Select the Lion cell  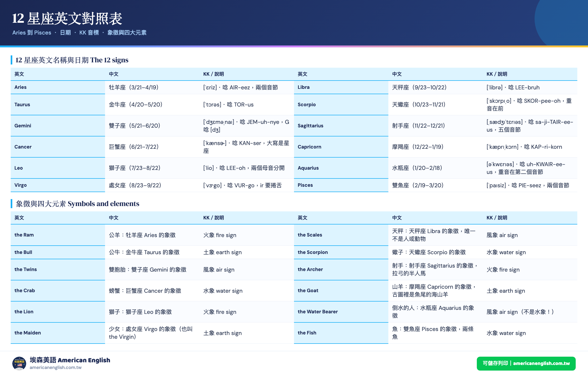58,312
